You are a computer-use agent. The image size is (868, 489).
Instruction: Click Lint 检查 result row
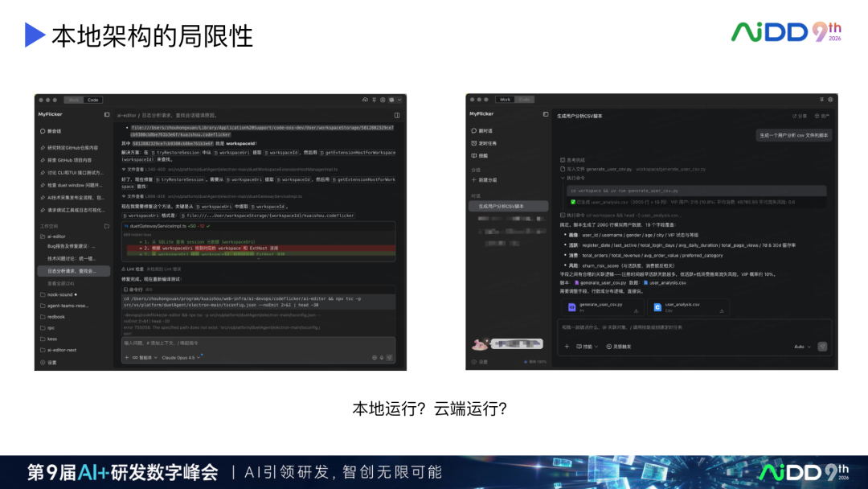click(152, 269)
